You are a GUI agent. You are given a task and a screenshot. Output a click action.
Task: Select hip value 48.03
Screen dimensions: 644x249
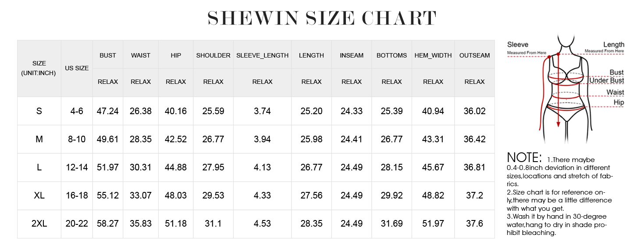(176, 195)
